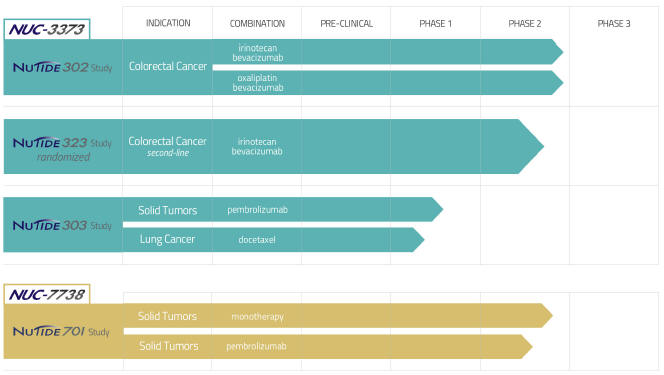Click the PRE-CLINICAL column header
The height and width of the screenshot is (375, 664).
coord(346,23)
